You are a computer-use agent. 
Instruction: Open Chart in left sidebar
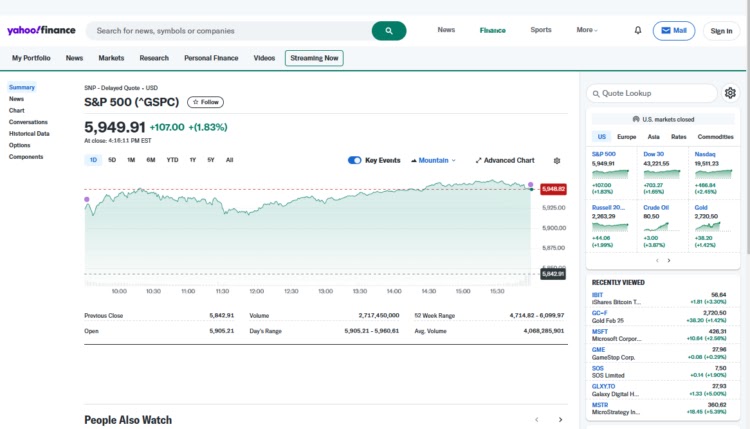coord(16,110)
